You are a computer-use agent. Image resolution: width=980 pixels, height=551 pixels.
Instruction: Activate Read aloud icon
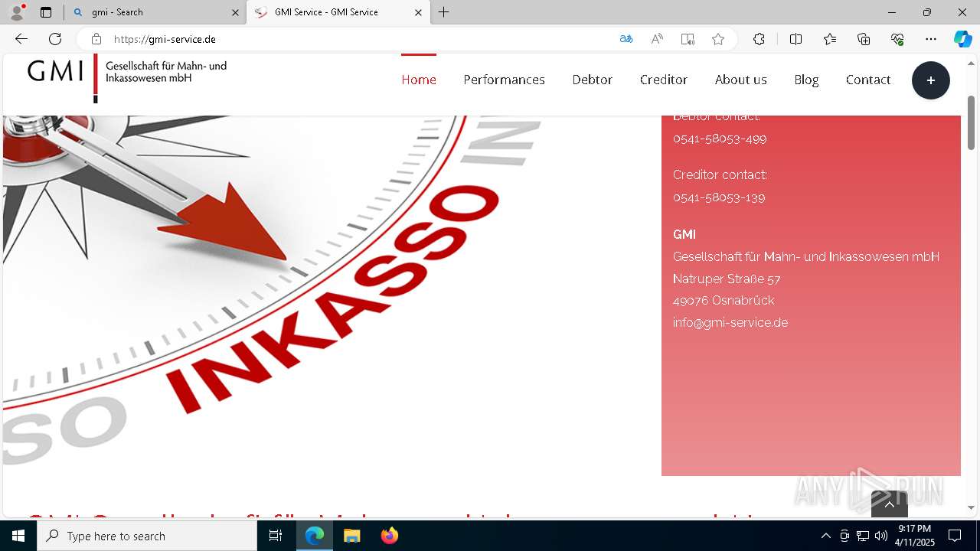(657, 39)
